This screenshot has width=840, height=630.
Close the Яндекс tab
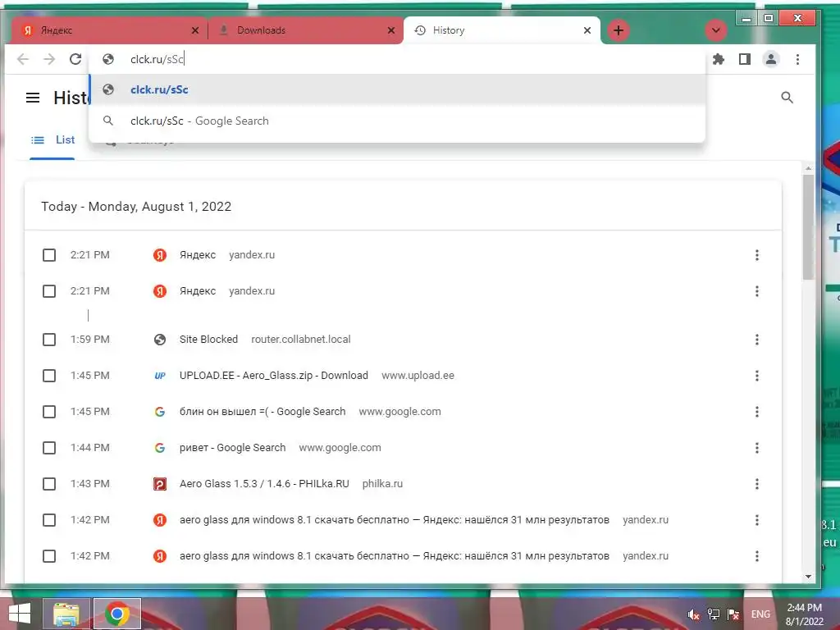pyautogui.click(x=195, y=30)
